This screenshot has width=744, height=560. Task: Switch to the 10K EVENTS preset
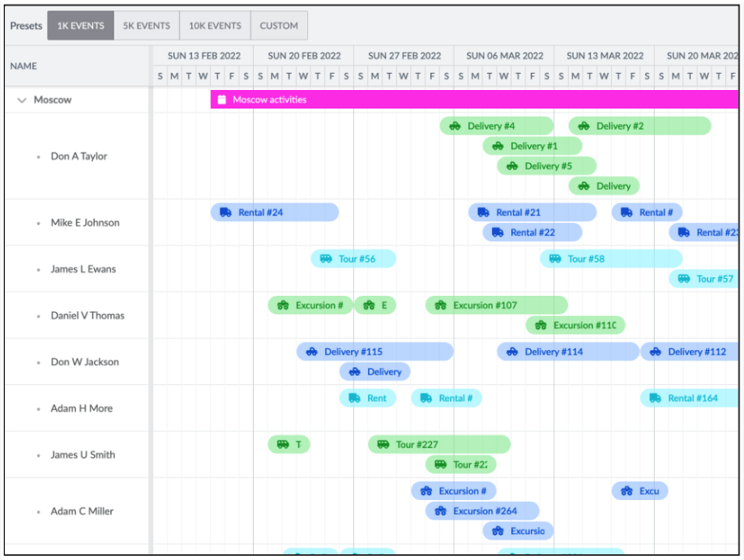pos(215,26)
